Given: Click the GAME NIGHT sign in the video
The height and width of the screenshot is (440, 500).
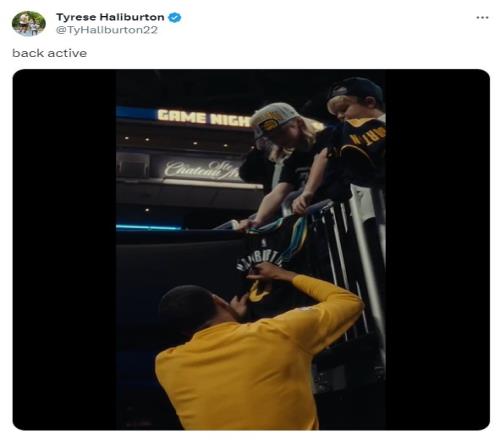Looking at the screenshot, I should 204,118.
